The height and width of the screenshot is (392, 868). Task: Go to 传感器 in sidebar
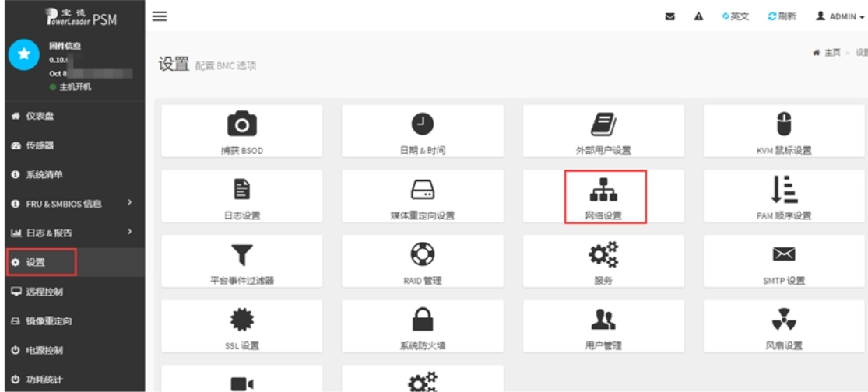75,145
